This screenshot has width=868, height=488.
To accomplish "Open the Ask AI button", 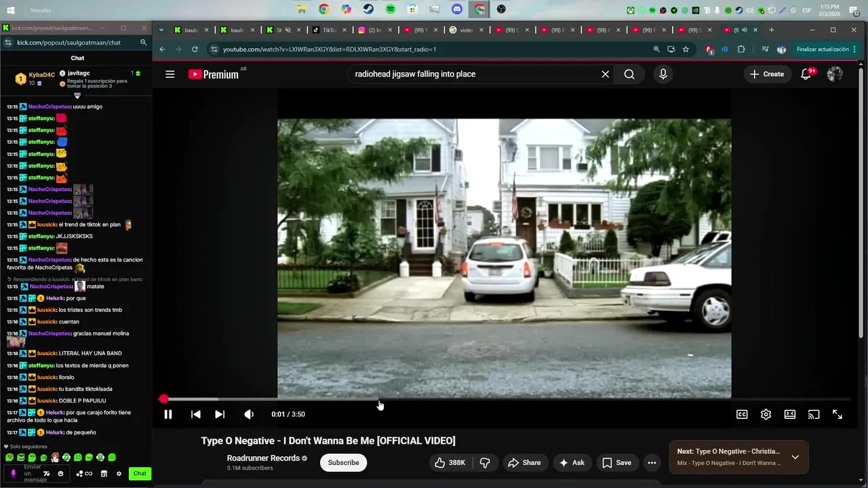I will pos(572,462).
